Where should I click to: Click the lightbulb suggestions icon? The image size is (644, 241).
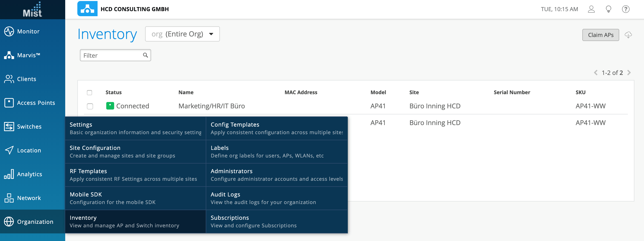click(608, 9)
